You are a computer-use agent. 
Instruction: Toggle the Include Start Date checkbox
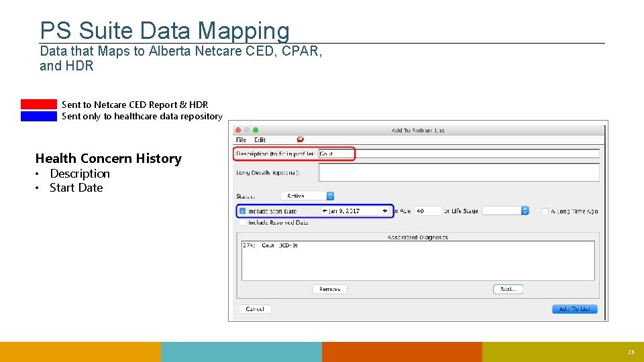tap(242, 211)
